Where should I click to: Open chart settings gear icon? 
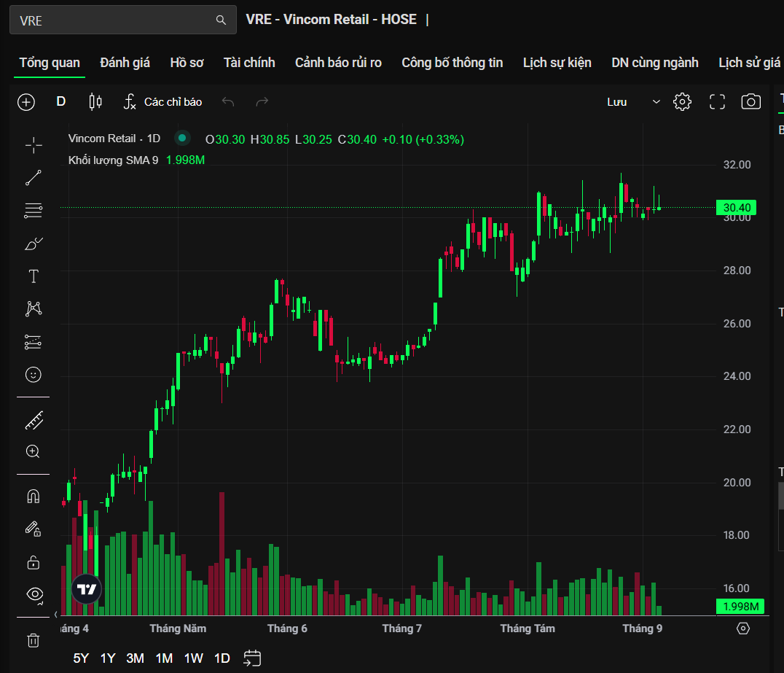(682, 102)
